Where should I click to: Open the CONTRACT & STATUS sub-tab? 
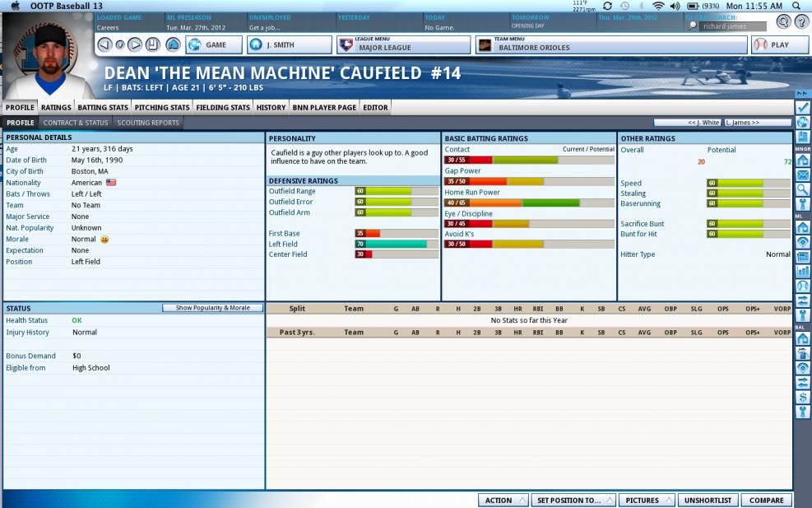76,123
